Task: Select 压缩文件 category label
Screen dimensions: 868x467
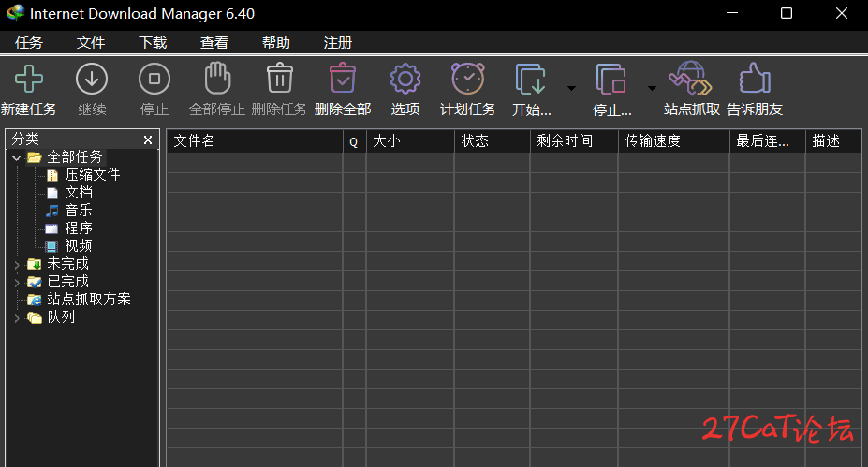Action: pyautogui.click(x=93, y=175)
